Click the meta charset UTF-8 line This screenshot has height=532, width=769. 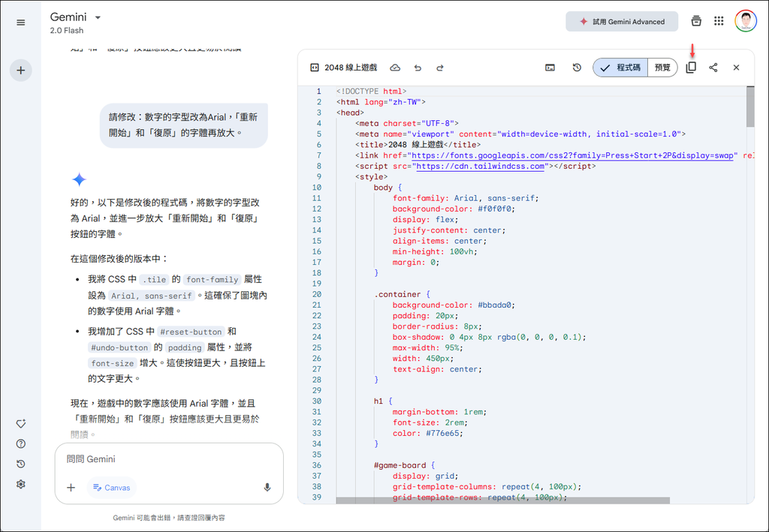coord(406,124)
